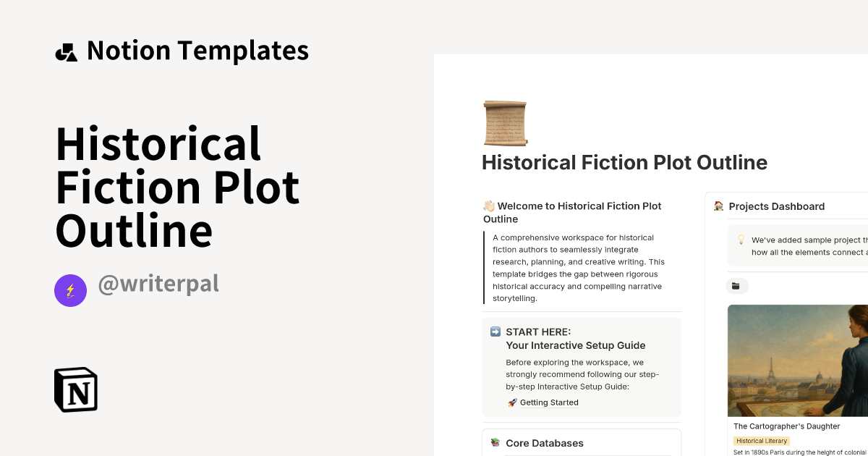The width and height of the screenshot is (868, 456).
Task: Click the Paris painting thumbnail
Action: [x=796, y=360]
